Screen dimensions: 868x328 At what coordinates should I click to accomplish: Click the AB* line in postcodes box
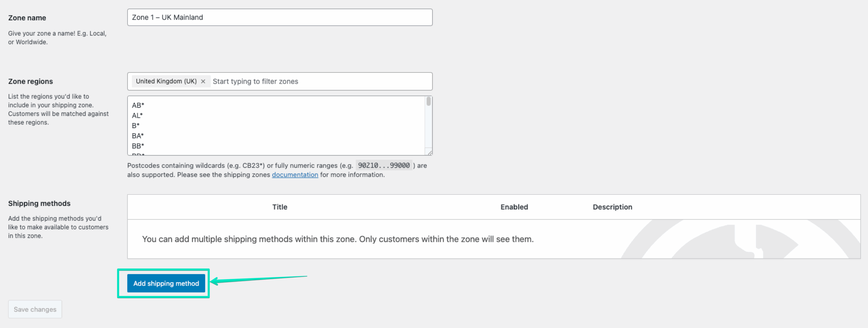coord(138,105)
